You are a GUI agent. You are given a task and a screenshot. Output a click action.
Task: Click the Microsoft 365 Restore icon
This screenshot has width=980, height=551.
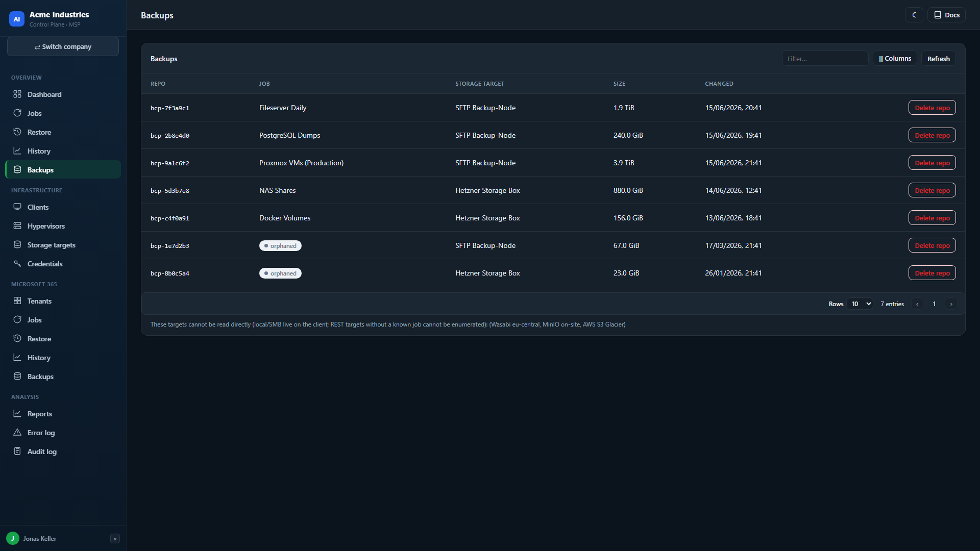pyautogui.click(x=17, y=339)
